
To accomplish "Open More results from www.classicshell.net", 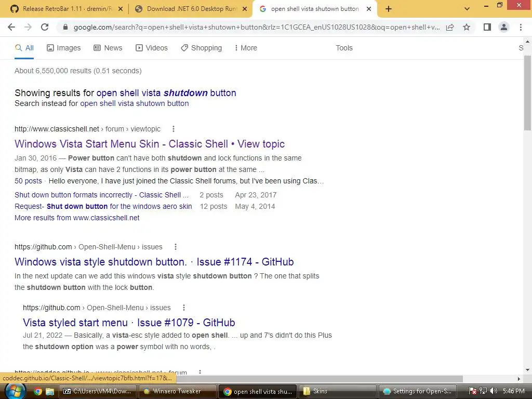I will pyautogui.click(x=77, y=218).
